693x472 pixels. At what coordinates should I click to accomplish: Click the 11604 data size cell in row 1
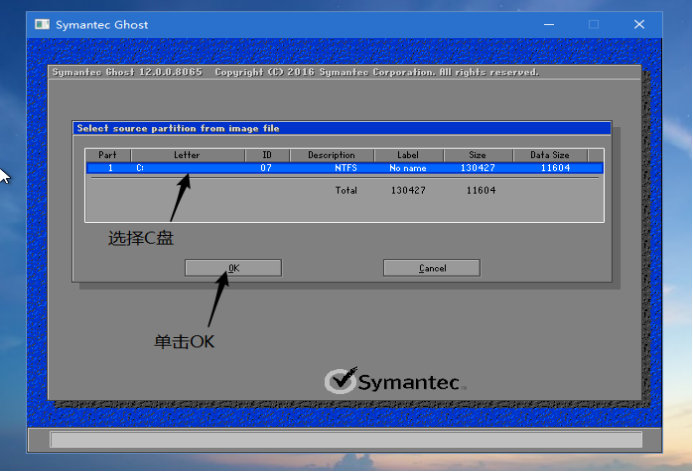pyautogui.click(x=556, y=168)
